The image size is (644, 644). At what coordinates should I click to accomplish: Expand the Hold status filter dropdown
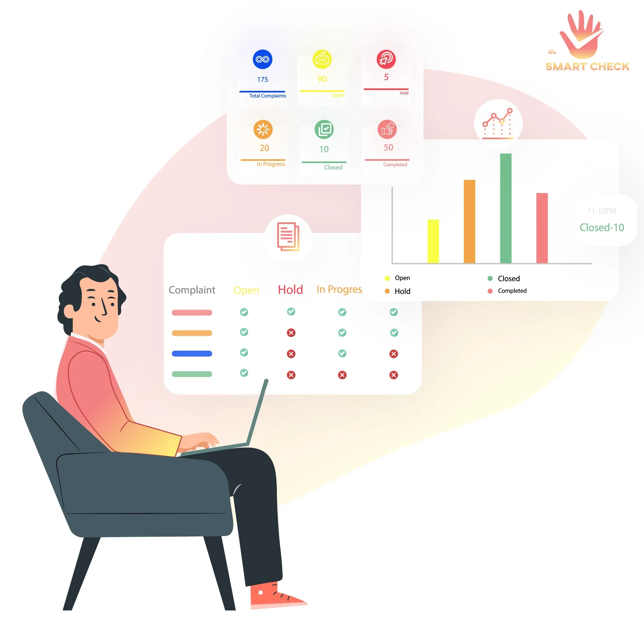(x=290, y=290)
